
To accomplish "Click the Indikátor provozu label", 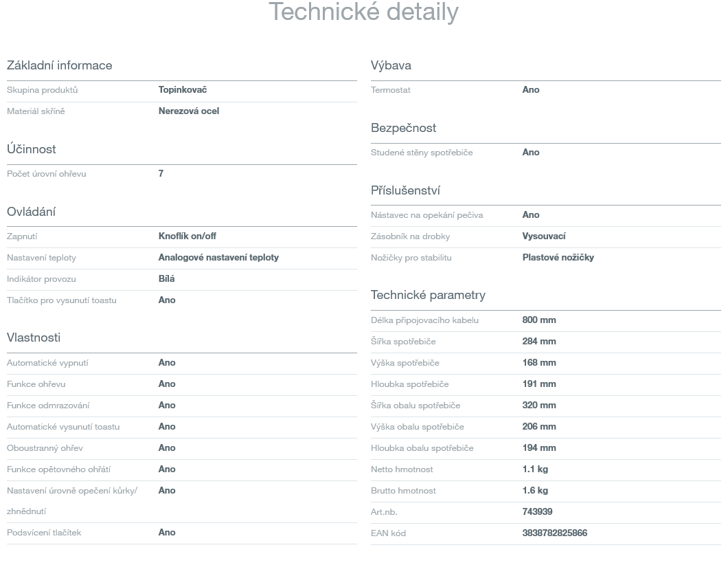I will click(41, 279).
